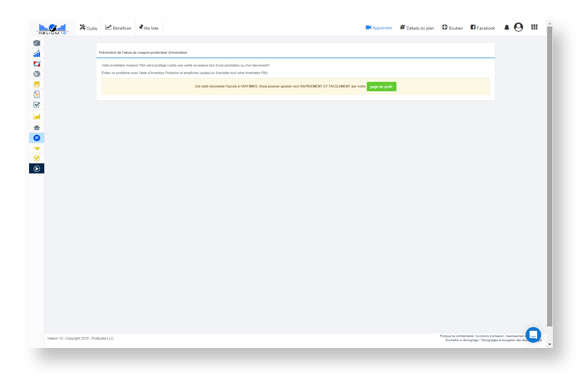The image size is (579, 375).
Task: Open Détails du plan
Action: [417, 28]
